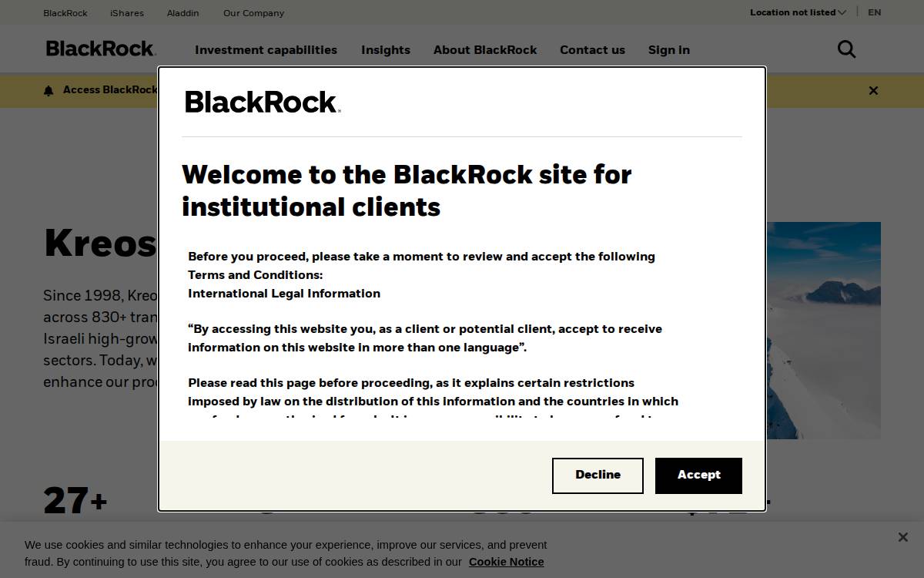Open the Investment capabilities menu
Image resolution: width=924 pixels, height=578 pixels.
pos(266,50)
